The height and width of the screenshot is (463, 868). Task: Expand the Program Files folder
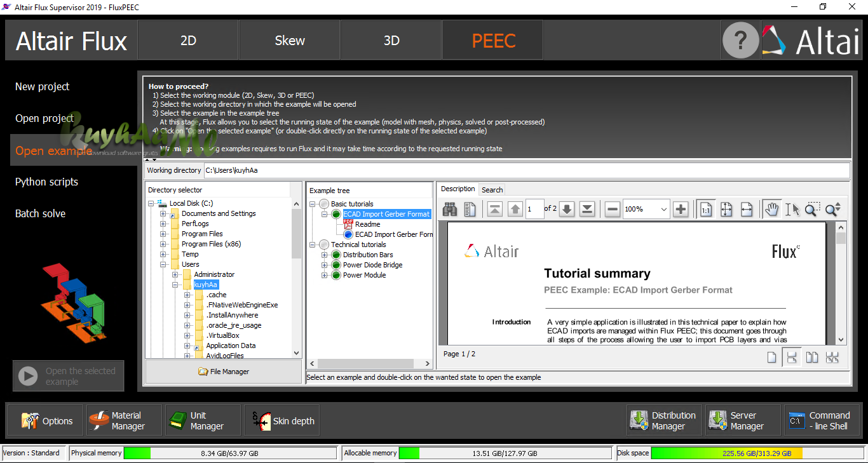tap(163, 234)
